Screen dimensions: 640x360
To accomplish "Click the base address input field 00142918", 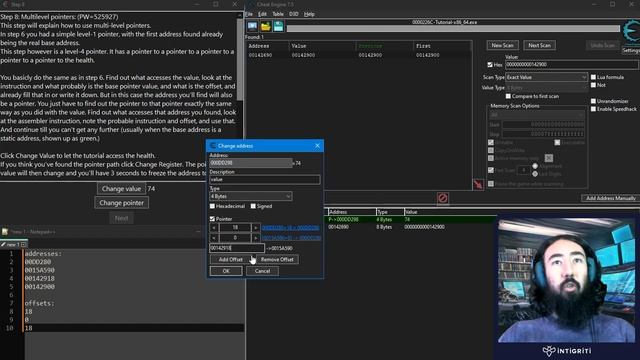I will [237, 248].
